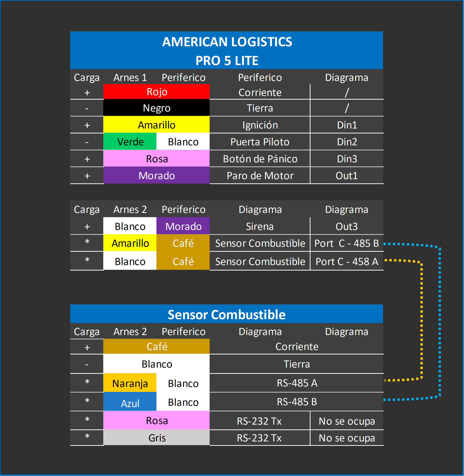This screenshot has height=476, width=464.
Task: Click the purple Morado cell beside Paro de Motor
Action: click(156, 175)
